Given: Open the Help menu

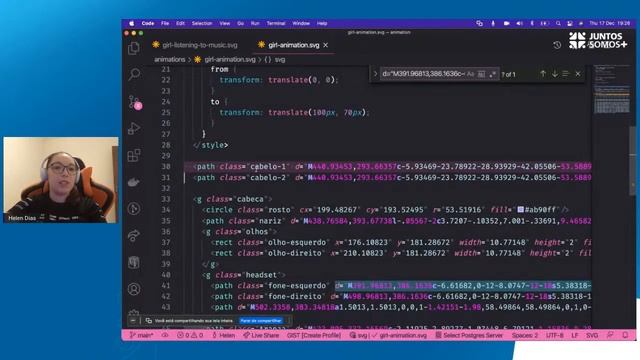Looking at the screenshot, I should [x=322, y=24].
